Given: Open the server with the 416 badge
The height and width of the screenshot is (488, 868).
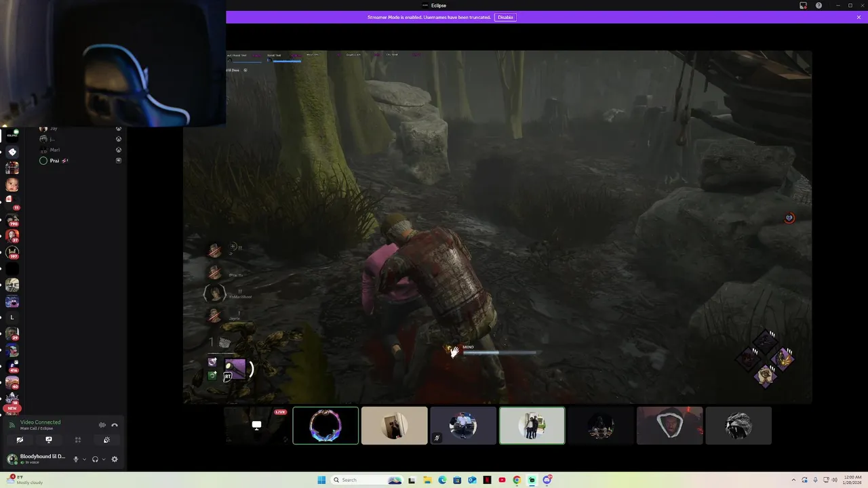Looking at the screenshot, I should tap(12, 367).
